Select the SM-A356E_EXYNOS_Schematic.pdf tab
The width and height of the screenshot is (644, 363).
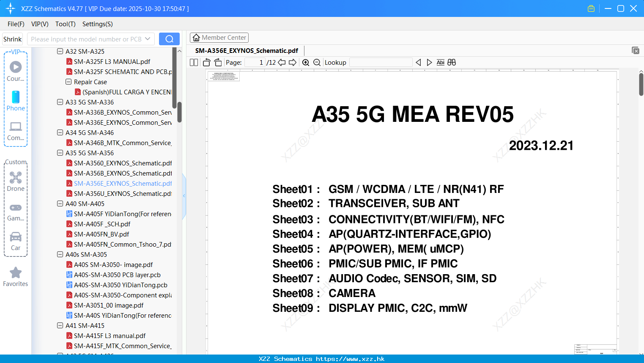[x=247, y=50]
